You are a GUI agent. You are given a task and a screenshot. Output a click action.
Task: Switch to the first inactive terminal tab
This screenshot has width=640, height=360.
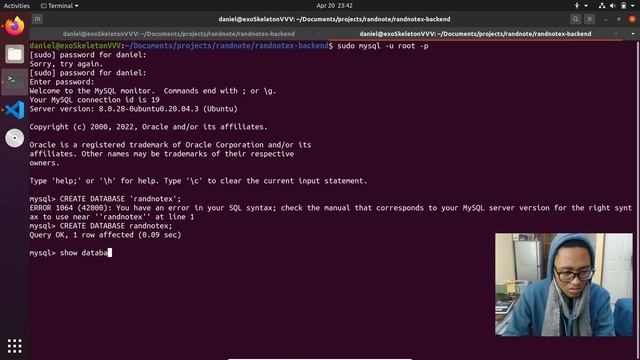pos(179,34)
